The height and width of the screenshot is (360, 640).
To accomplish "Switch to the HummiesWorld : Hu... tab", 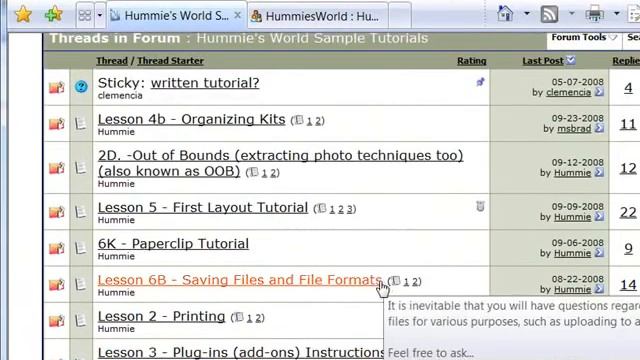I will coord(317,16).
